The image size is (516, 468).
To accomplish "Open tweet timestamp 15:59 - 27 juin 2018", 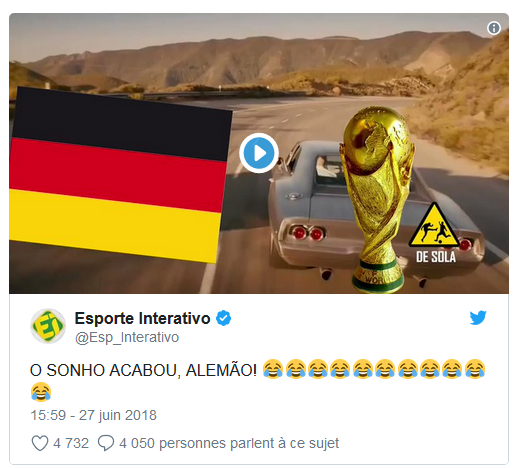I will point(93,415).
